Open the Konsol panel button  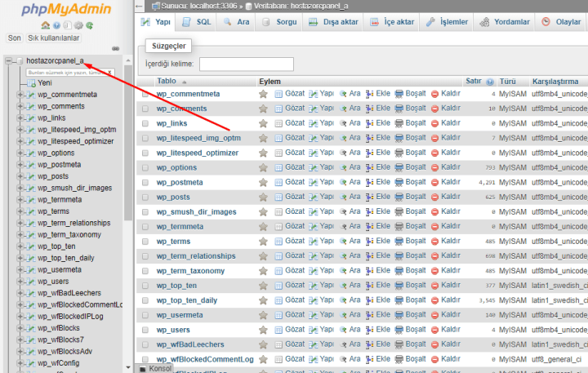156,369
